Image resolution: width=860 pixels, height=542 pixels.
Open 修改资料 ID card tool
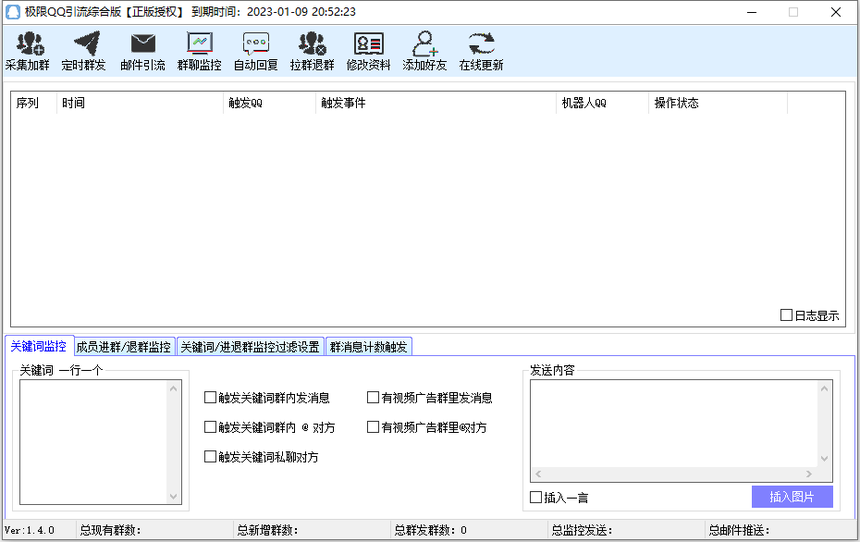(x=369, y=51)
